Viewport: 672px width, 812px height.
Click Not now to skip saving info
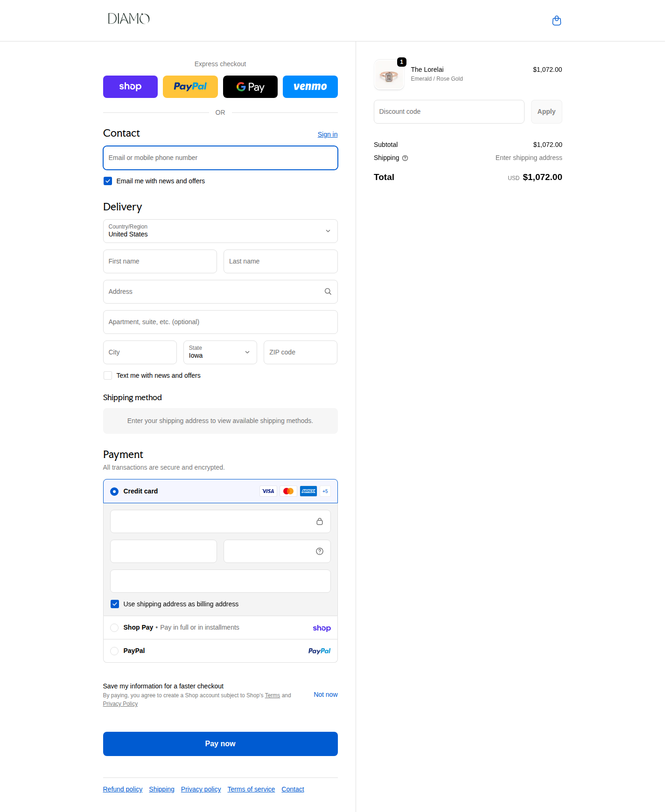coord(326,694)
